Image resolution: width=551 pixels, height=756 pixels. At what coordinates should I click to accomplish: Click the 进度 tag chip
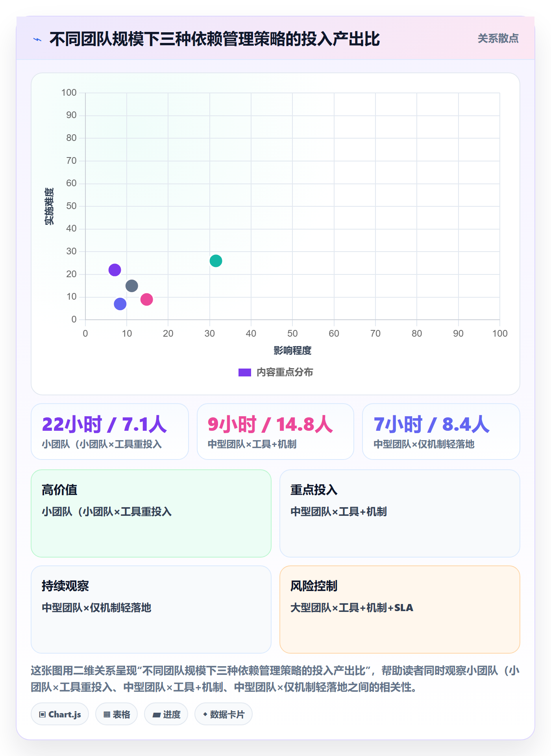[x=166, y=714]
